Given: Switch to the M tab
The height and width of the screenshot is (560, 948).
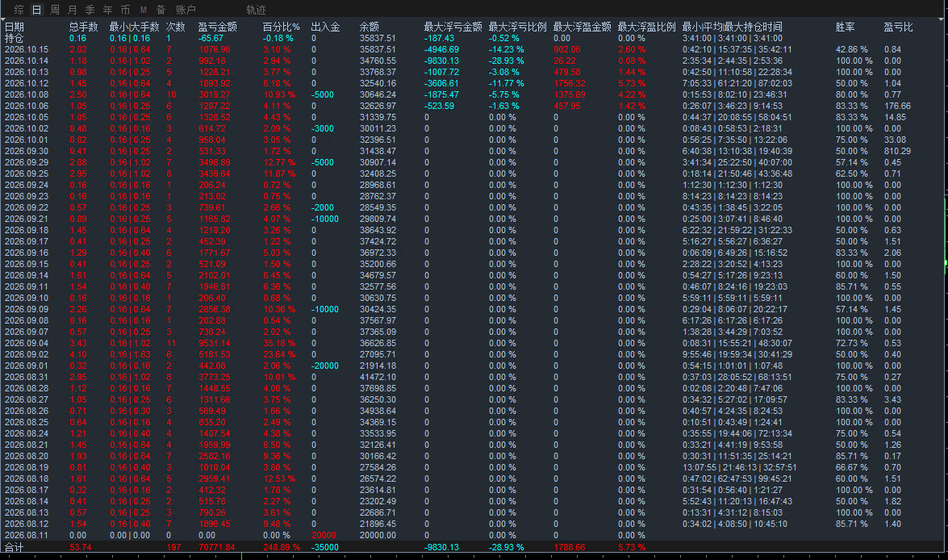Looking at the screenshot, I should [144, 10].
